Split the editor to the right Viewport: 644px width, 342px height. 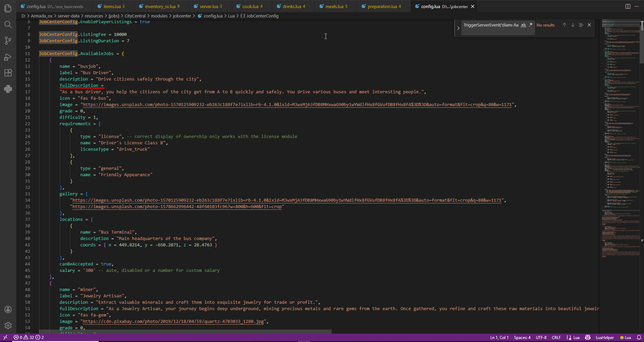[628, 6]
